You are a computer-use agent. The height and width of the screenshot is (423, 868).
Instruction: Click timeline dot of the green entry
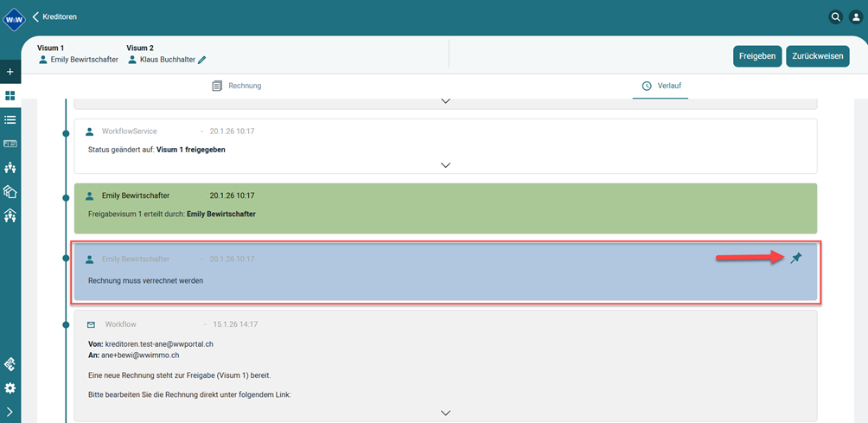pyautogui.click(x=66, y=197)
